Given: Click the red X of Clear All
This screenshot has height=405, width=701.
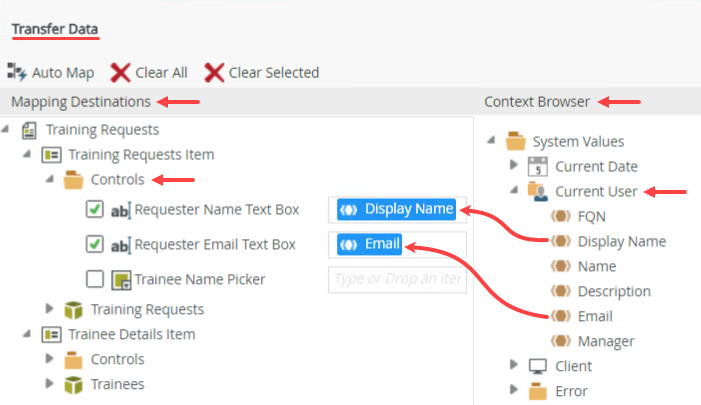Looking at the screenshot, I should [x=120, y=72].
